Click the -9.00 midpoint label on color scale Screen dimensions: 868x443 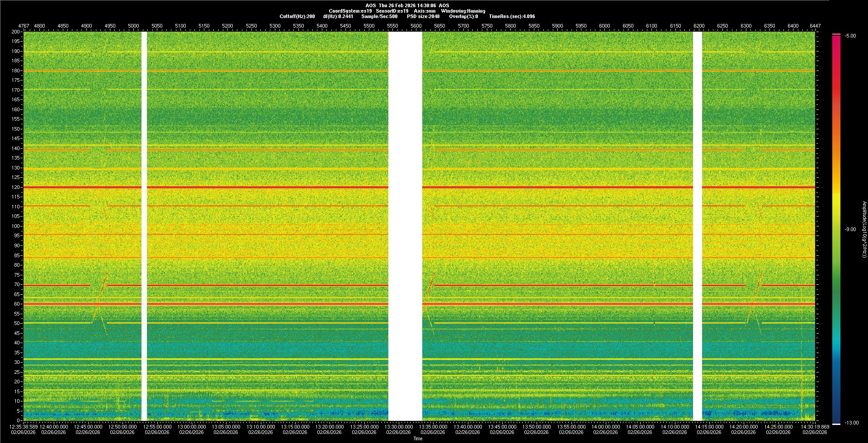click(850, 230)
